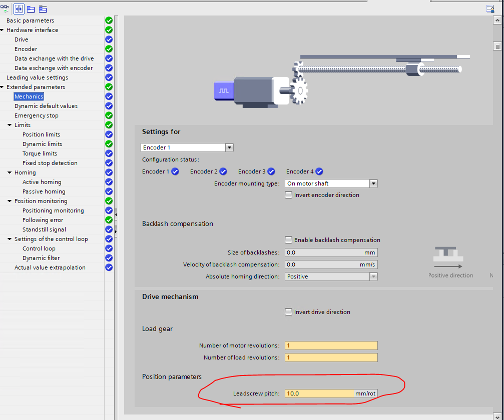This screenshot has width=504, height=420.
Task: Open the user layout icon at top right
Action: pyautogui.click(x=490, y=8)
